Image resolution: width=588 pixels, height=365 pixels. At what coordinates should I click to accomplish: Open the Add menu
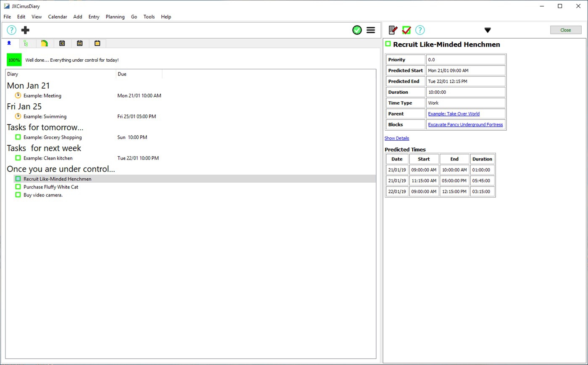tap(78, 17)
